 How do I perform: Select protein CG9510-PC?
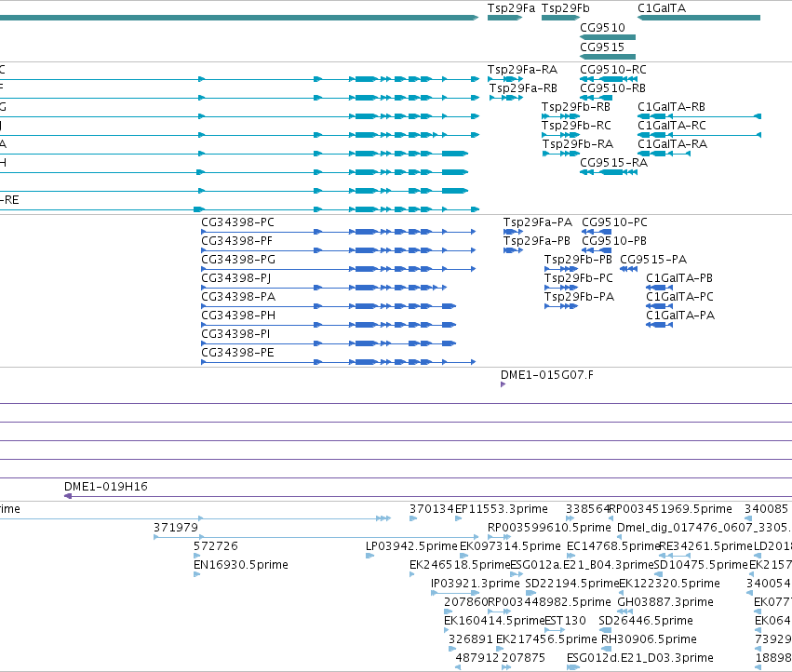pyautogui.click(x=614, y=222)
